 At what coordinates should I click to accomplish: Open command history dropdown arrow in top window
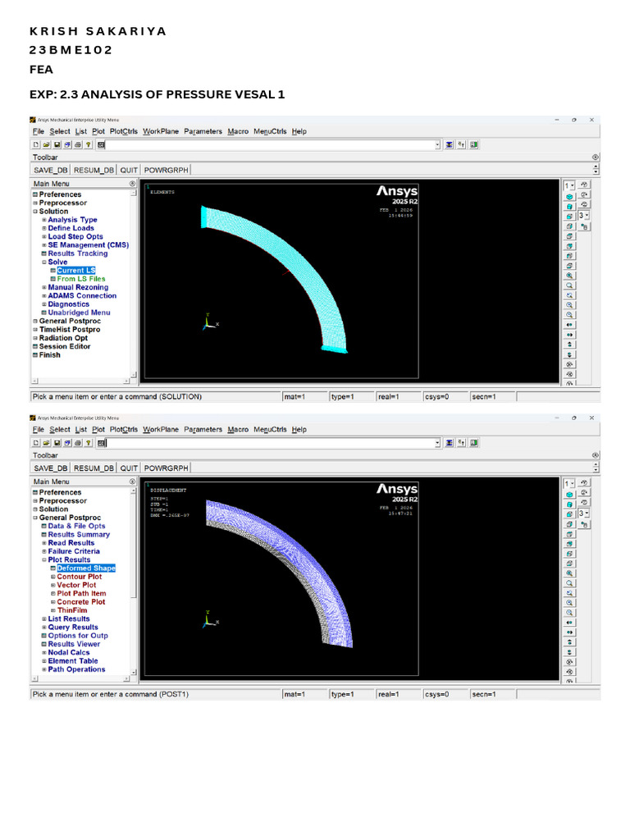tap(437, 144)
